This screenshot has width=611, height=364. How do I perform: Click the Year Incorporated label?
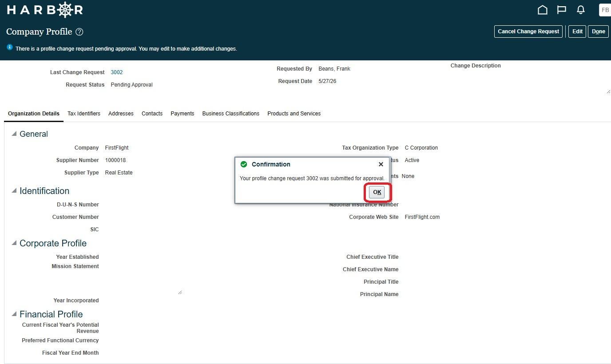(x=76, y=301)
